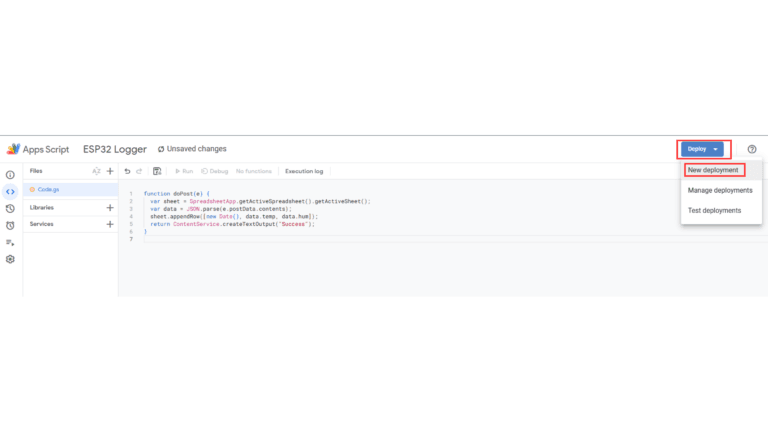
Task: Open the No functions selector
Action: coord(254,171)
